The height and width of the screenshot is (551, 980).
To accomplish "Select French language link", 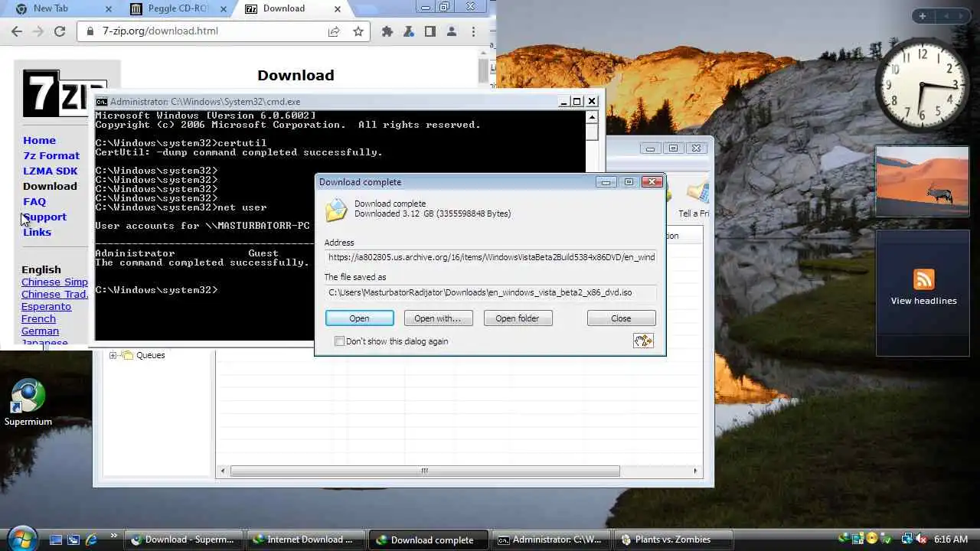I will [x=38, y=318].
